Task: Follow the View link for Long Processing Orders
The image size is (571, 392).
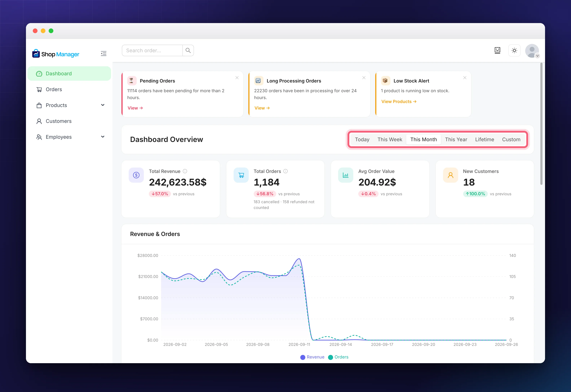Action: (x=262, y=108)
